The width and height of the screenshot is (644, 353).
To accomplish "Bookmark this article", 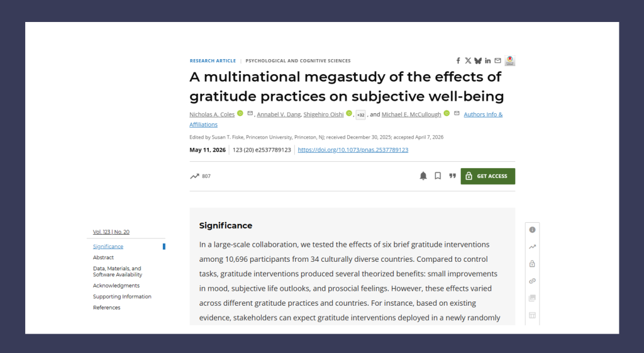I will (x=438, y=176).
